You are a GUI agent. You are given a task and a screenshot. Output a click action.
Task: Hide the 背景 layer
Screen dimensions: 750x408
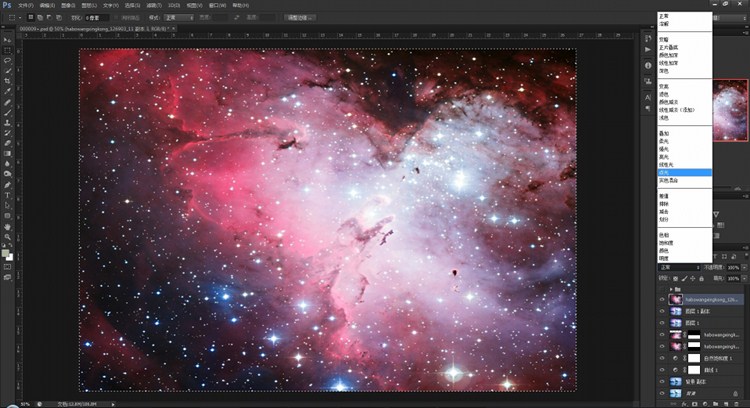(x=662, y=393)
